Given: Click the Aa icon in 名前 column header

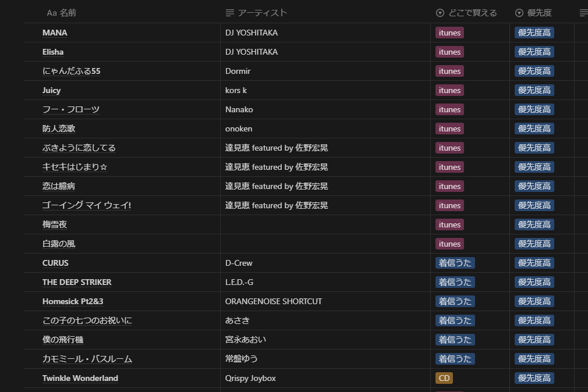Looking at the screenshot, I should click(x=51, y=13).
